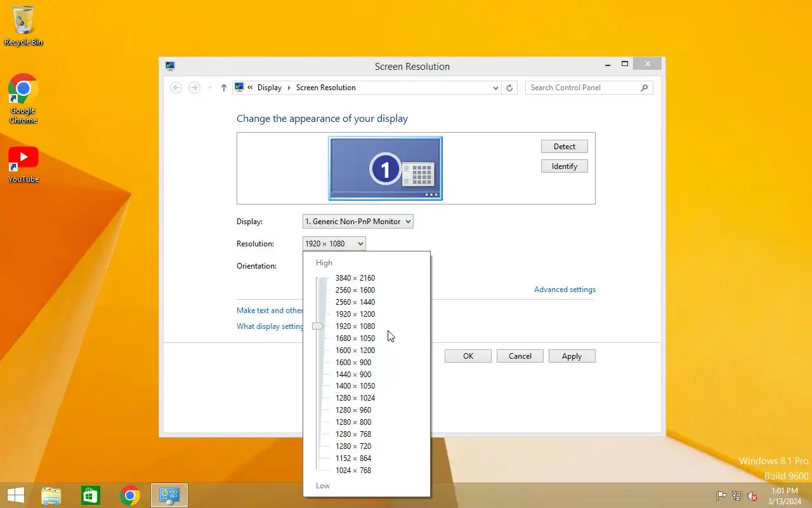Viewport: 812px width, 508px height.
Task: Open the Make text and other items link
Action: click(x=270, y=311)
